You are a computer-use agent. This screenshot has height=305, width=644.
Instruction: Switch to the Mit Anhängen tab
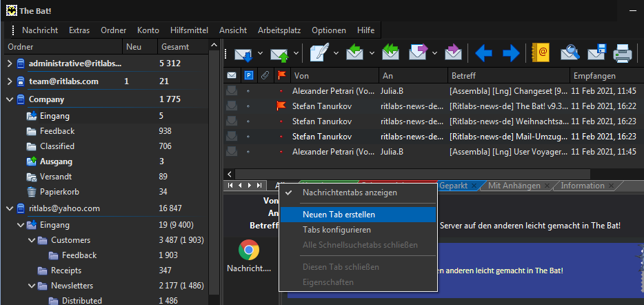point(514,186)
